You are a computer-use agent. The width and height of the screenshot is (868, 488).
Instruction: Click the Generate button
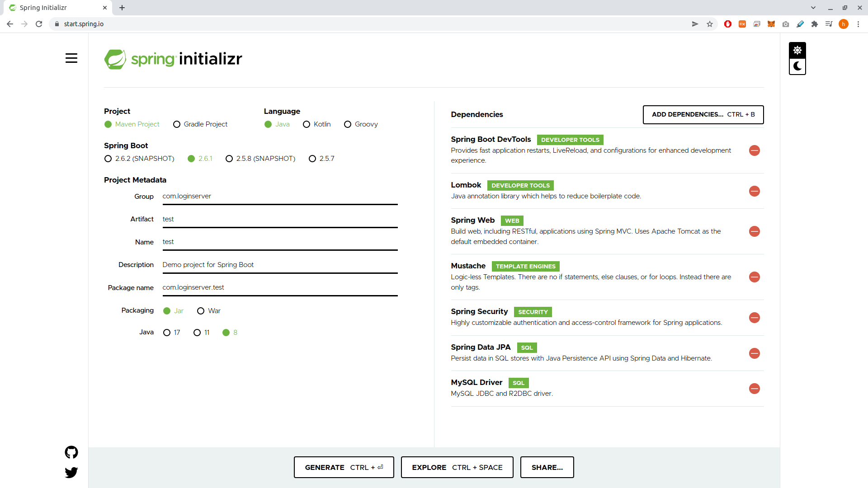coord(344,467)
